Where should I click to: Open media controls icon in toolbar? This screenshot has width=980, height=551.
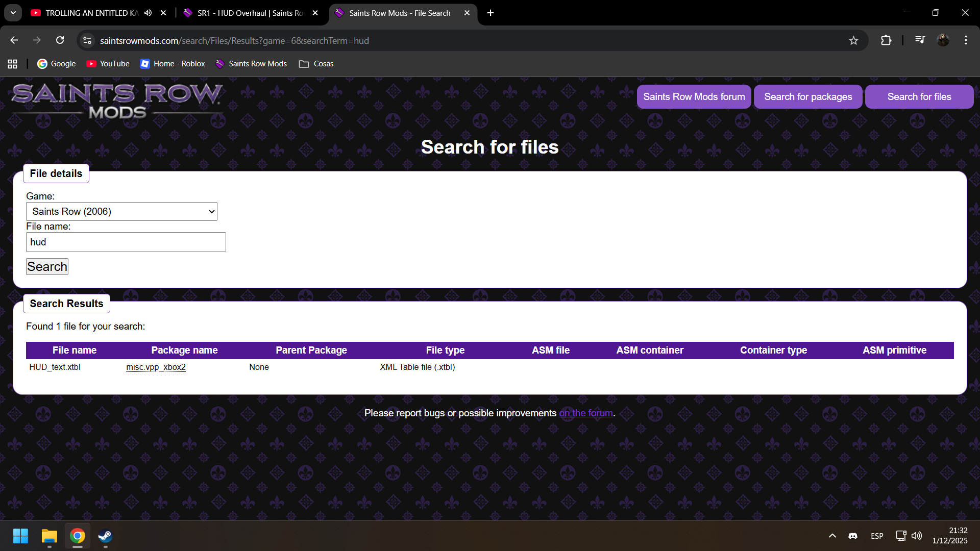(920, 40)
